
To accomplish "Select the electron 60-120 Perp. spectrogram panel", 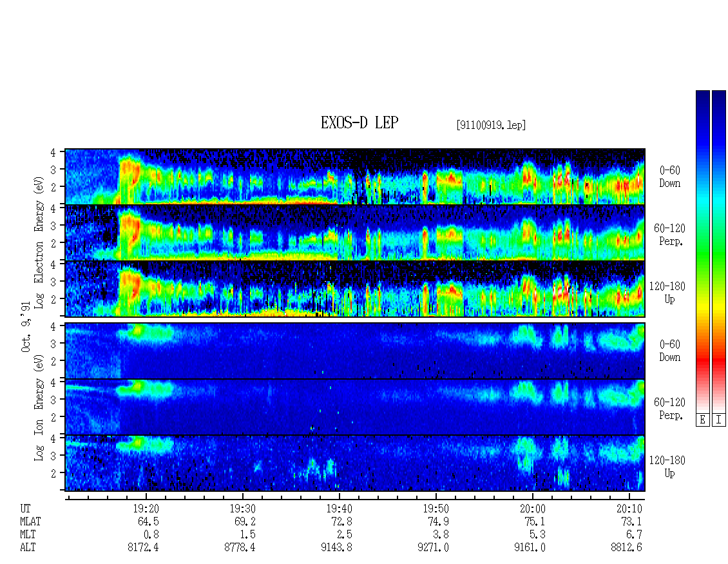I will coord(355,233).
